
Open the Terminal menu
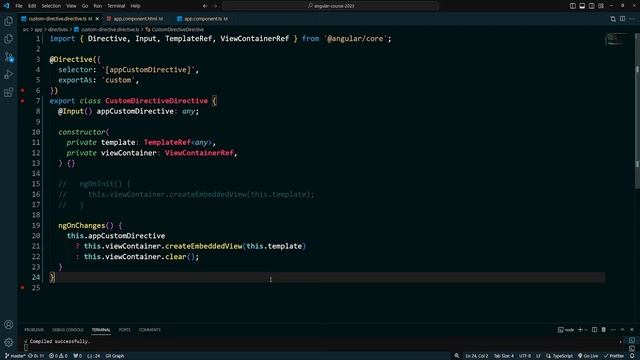point(116,6)
